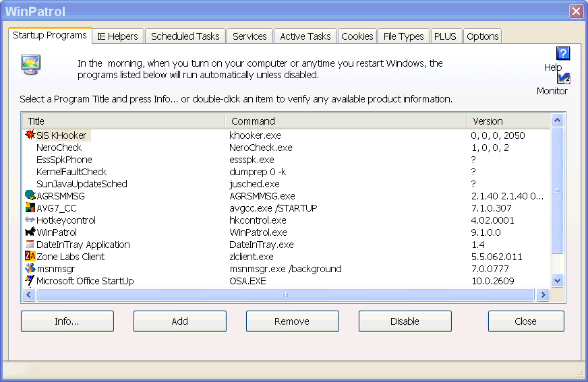Image resolution: width=588 pixels, height=382 pixels.
Task: Click the khooker.exe command cell
Action: click(x=255, y=135)
